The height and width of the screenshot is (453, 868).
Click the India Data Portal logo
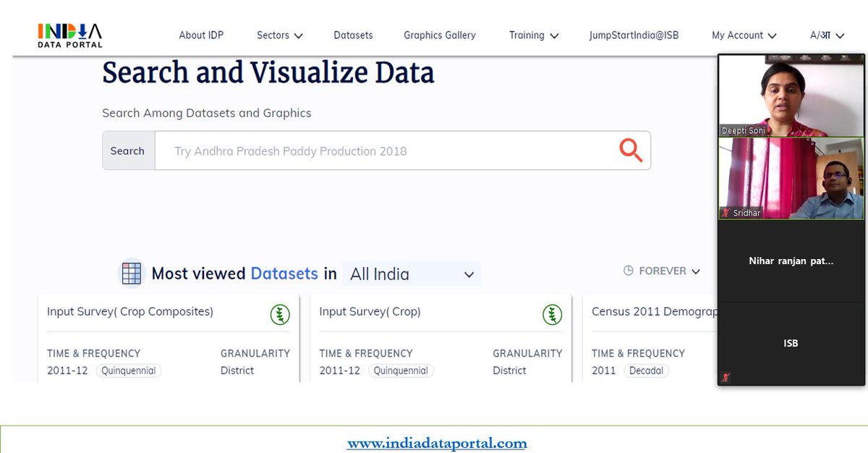(x=70, y=35)
